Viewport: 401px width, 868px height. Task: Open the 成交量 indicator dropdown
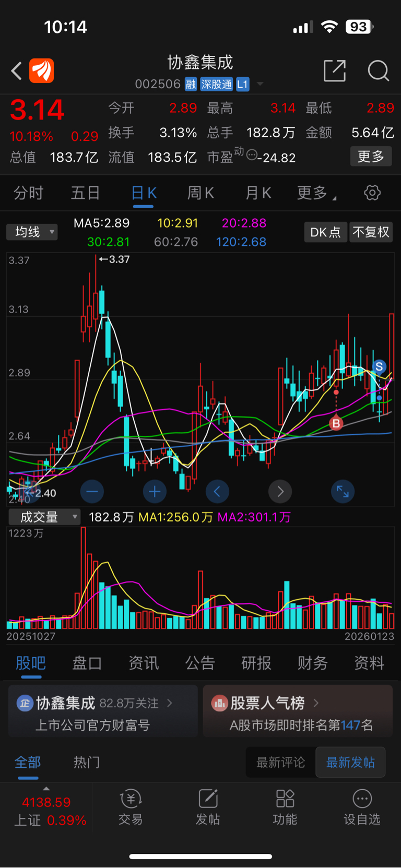tap(44, 517)
